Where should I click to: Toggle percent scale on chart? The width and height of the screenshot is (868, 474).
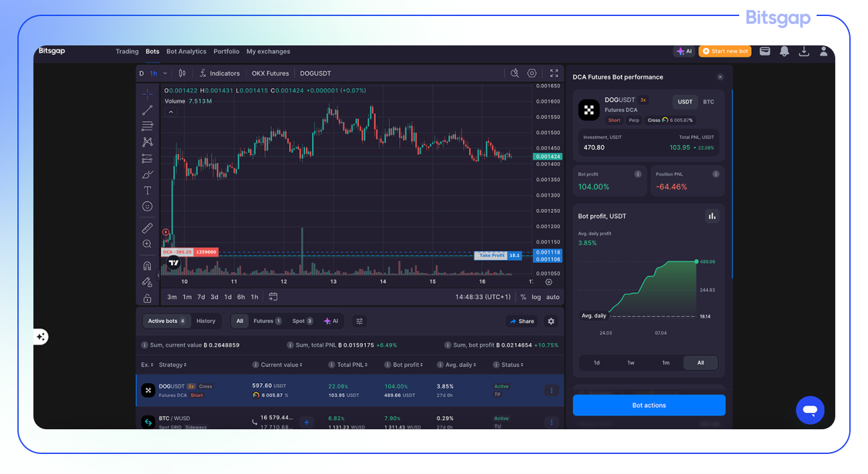coord(523,297)
